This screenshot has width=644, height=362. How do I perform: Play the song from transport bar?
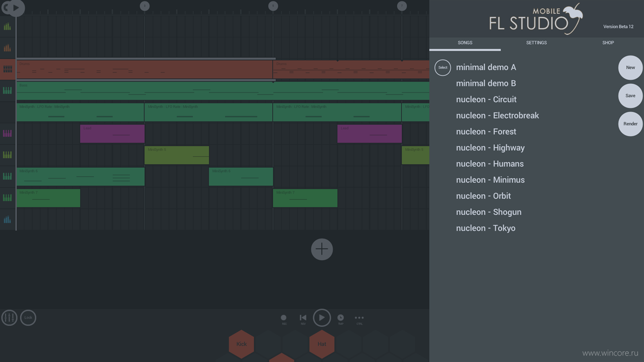[322, 317]
